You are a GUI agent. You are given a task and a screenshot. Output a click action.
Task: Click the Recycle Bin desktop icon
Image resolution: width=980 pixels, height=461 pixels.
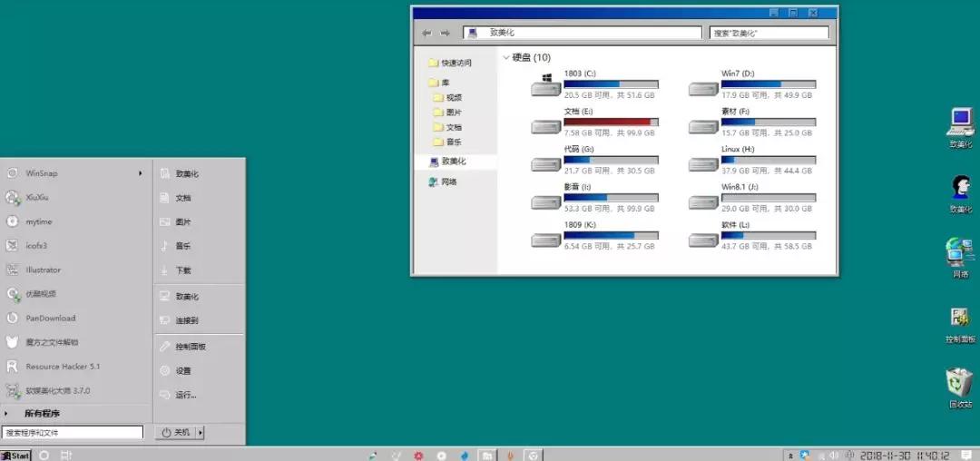click(x=959, y=383)
